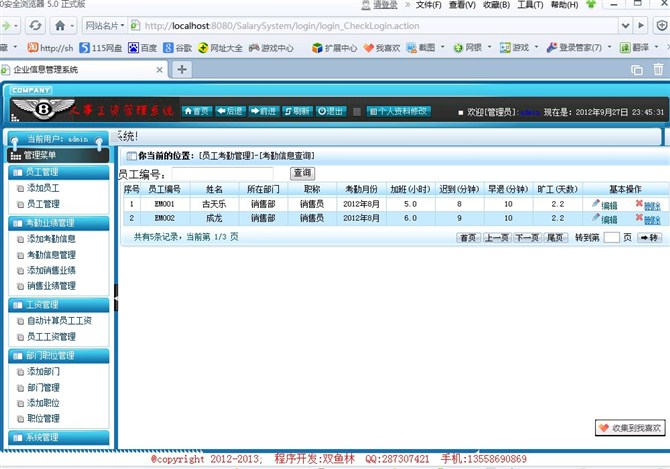Open 个人资料修改 profile edit button
Image resolution: width=670 pixels, height=469 pixels.
coord(398,111)
